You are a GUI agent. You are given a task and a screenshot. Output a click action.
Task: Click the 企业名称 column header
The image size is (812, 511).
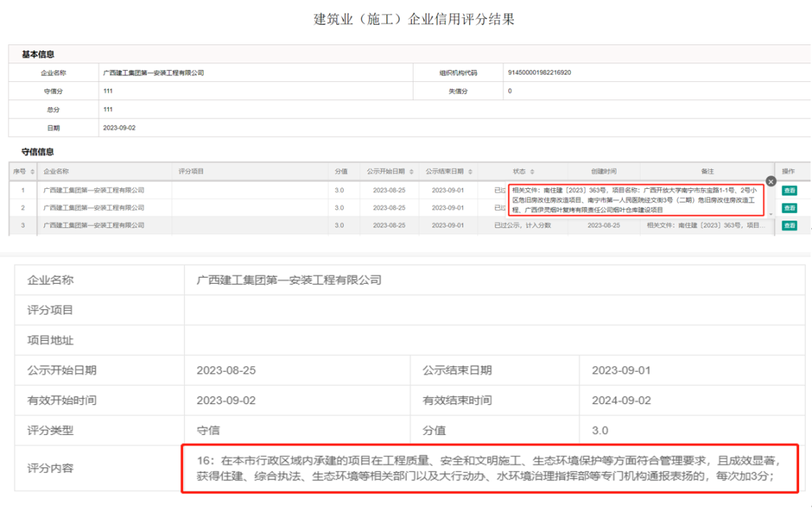(56, 172)
